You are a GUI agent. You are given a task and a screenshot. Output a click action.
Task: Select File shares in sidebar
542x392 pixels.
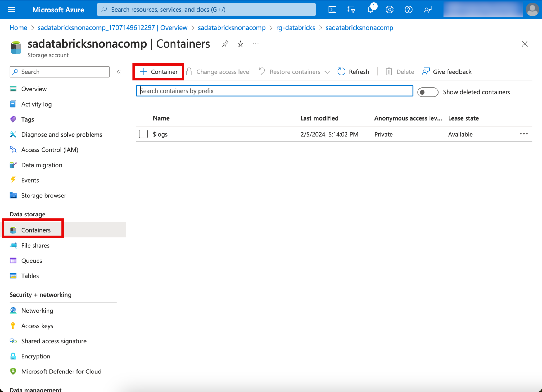(35, 245)
